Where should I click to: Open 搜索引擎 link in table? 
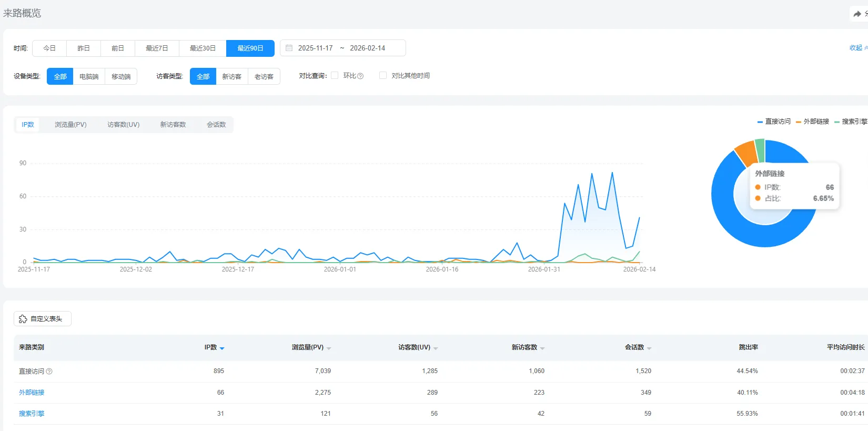coord(32,414)
